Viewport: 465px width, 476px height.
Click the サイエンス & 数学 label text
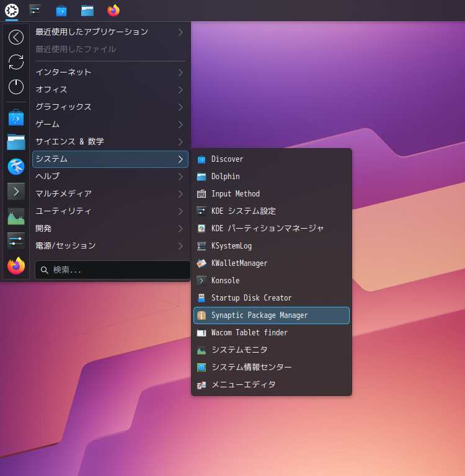[x=70, y=141]
